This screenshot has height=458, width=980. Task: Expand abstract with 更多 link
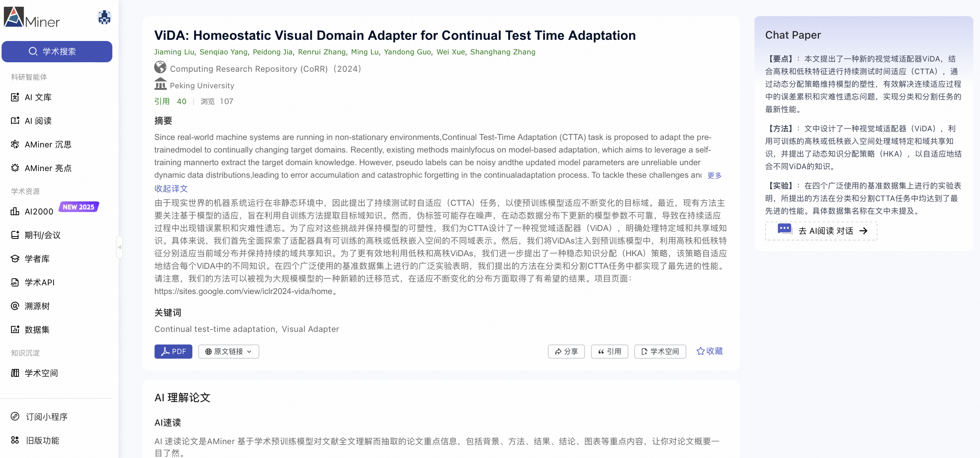pos(714,176)
